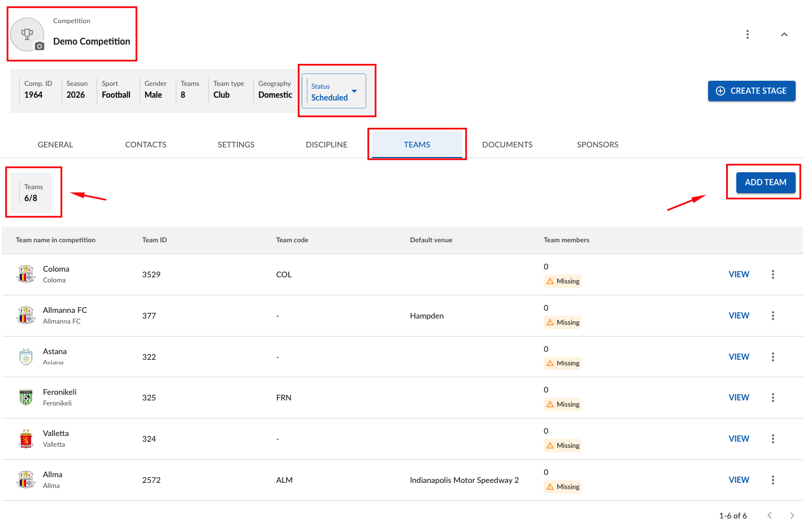The image size is (803, 532).
Task: Open the Settings tab
Action: pos(236,145)
